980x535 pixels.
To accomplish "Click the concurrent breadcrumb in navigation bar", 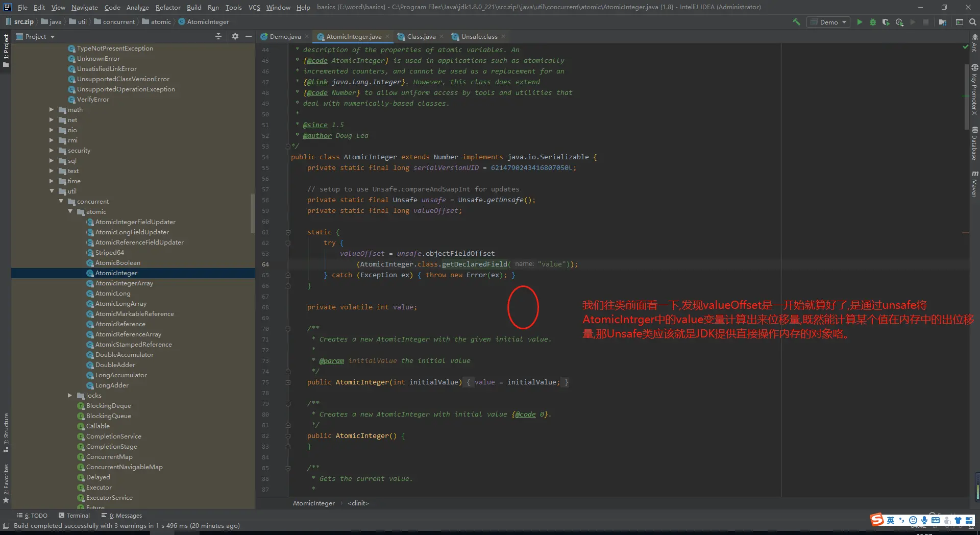I will (x=115, y=22).
